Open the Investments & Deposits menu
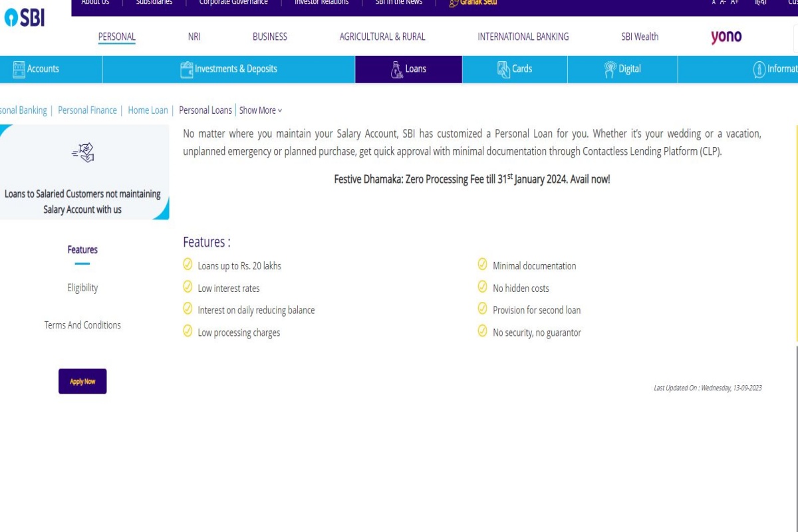Viewport: 798px width, 532px height. click(x=229, y=69)
